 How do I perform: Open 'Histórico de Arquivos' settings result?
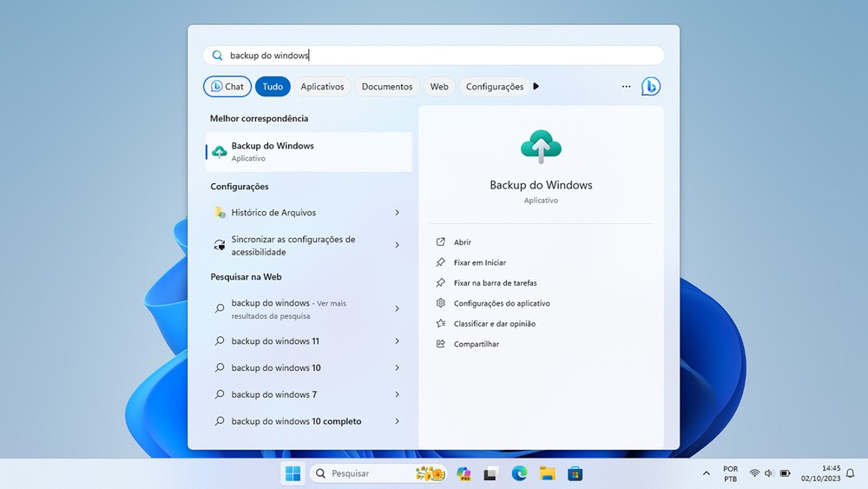pos(308,212)
